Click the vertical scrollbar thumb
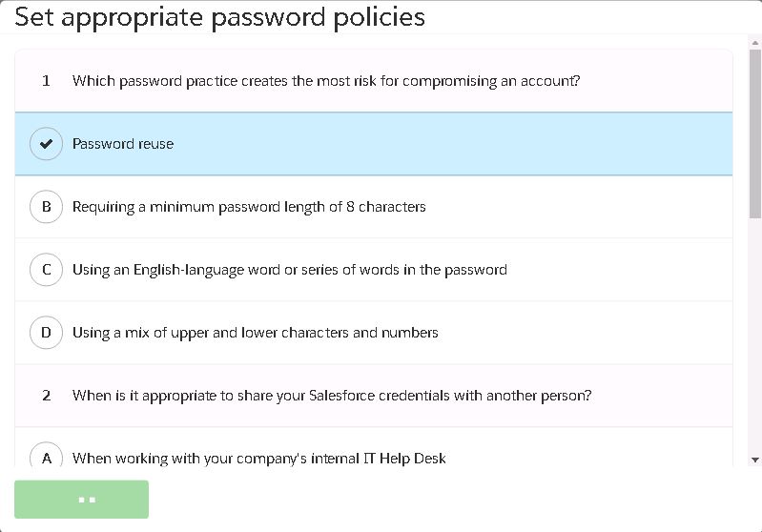 pyautogui.click(x=755, y=133)
